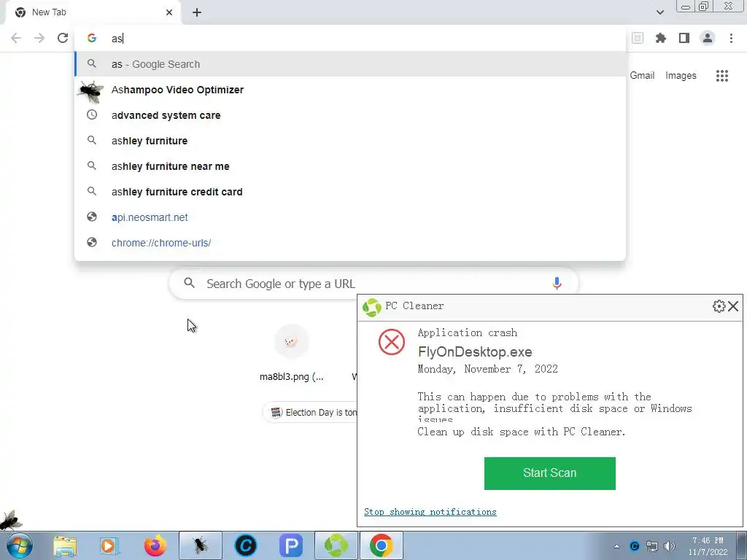Screen dimensions: 747x560
Task: Click the blue C tray icon
Action: click(634, 546)
